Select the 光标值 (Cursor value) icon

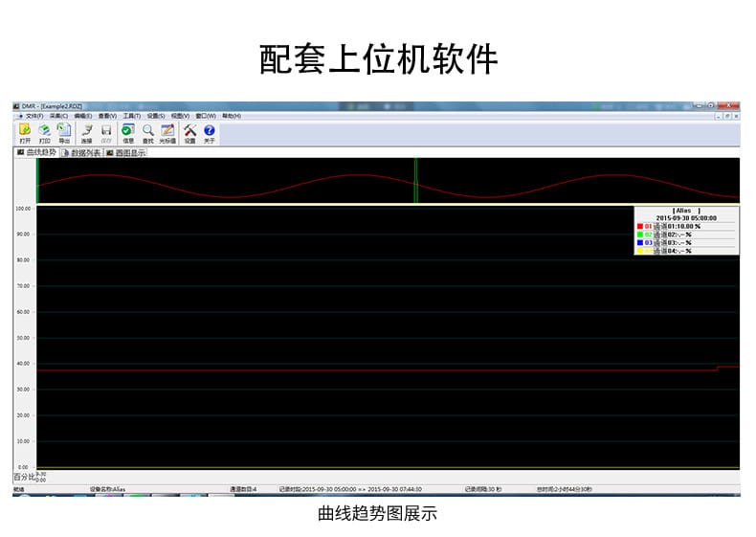point(167,131)
